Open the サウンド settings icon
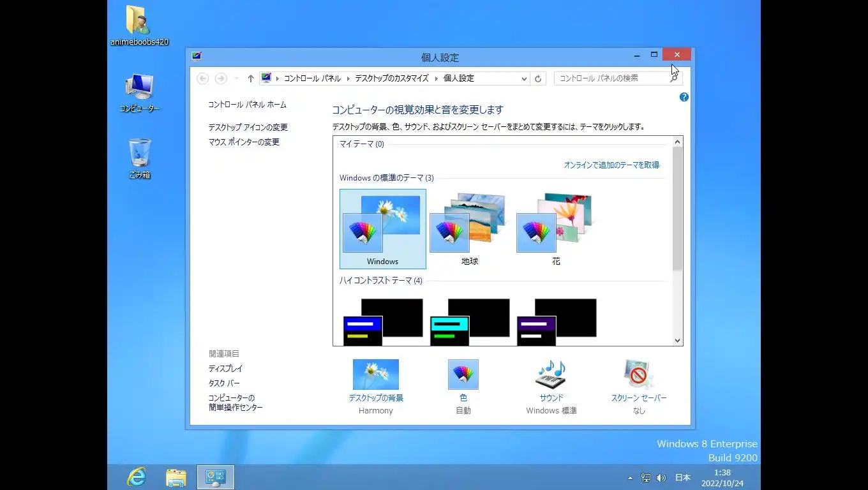Viewport: 868px width, 490px height. (x=551, y=375)
